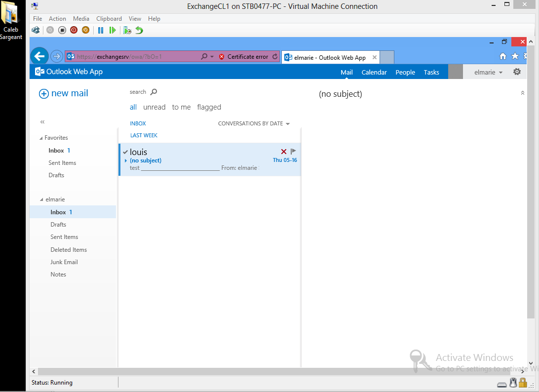Open the File menu
Screen dimensions: 539x392
point(38,19)
